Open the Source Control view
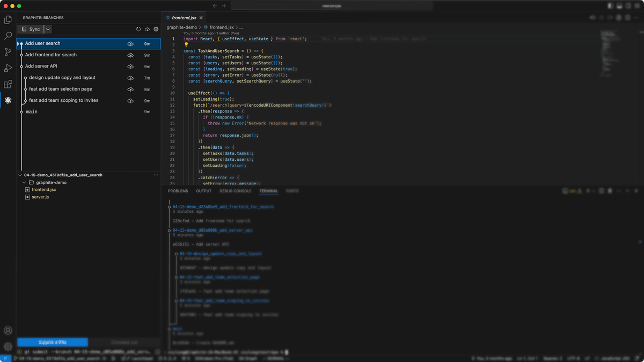Image resolution: width=644 pixels, height=362 pixels. 8,51
